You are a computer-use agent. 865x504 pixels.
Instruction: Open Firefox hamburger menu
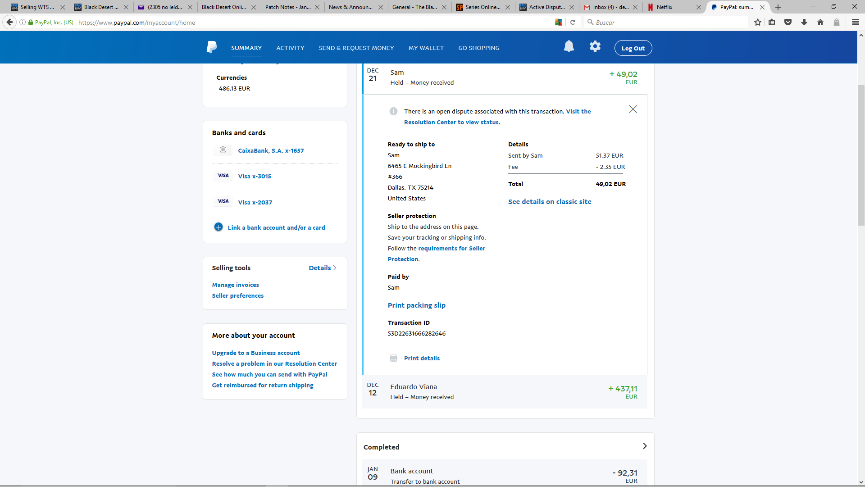pyautogui.click(x=855, y=22)
